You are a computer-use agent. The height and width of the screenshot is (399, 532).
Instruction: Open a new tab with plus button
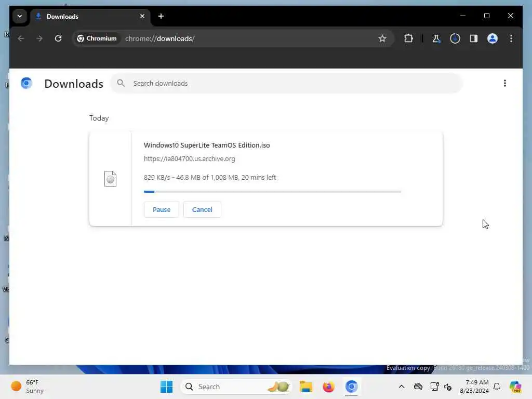[x=161, y=16]
